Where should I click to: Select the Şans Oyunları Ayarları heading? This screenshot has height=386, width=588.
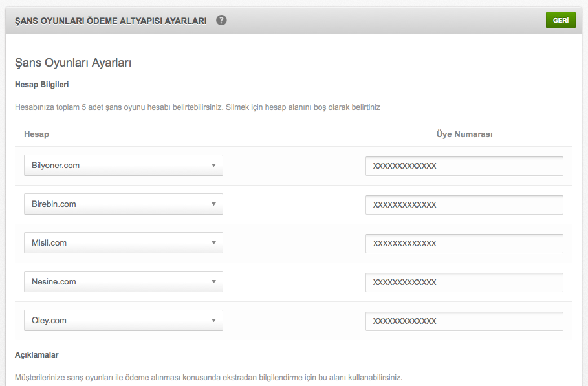pos(73,63)
